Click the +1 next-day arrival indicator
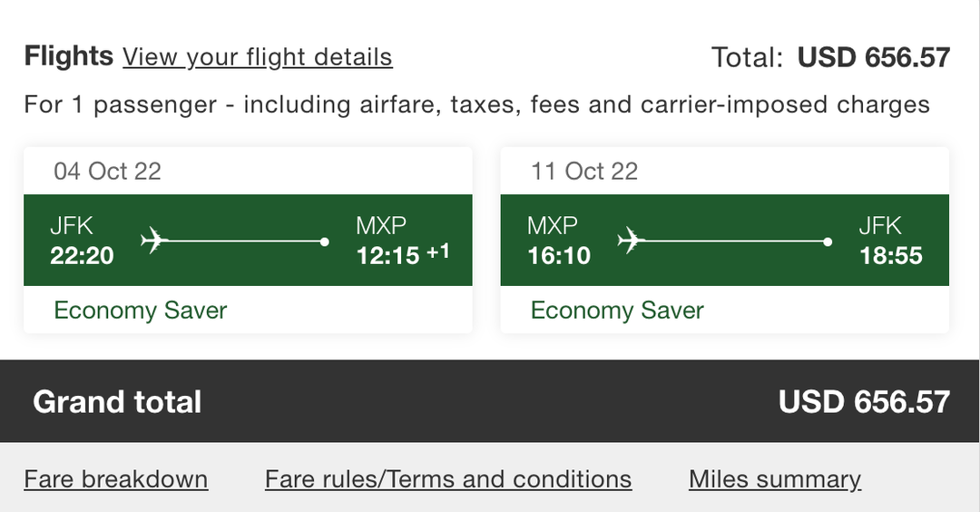The image size is (980, 512). point(438,251)
